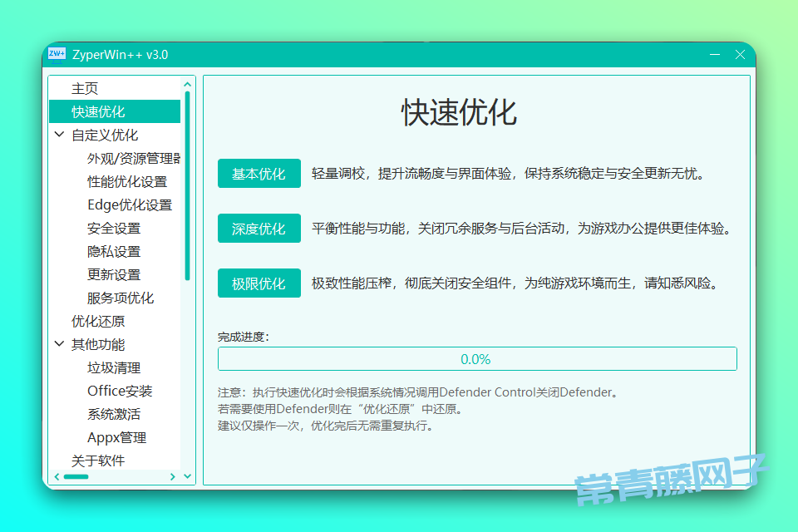Minimize the ZyperWin++ window
This screenshot has width=798, height=532.
(715, 55)
